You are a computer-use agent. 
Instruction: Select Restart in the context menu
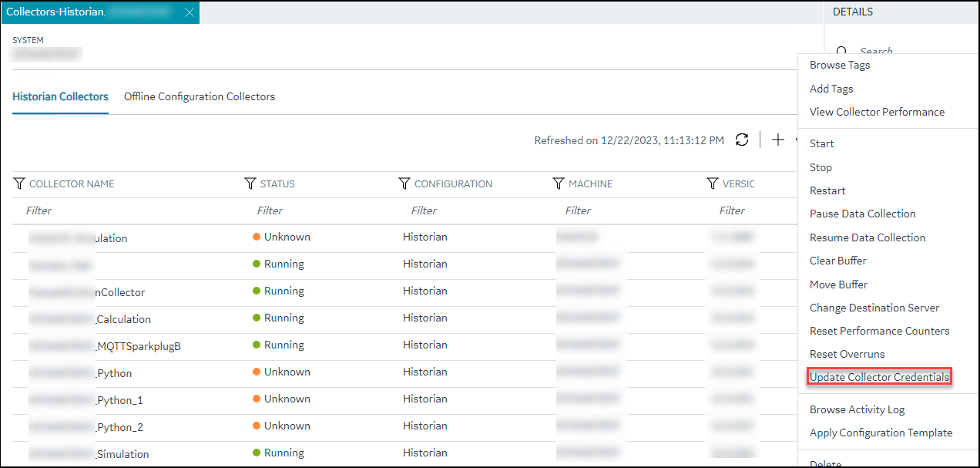point(827,190)
